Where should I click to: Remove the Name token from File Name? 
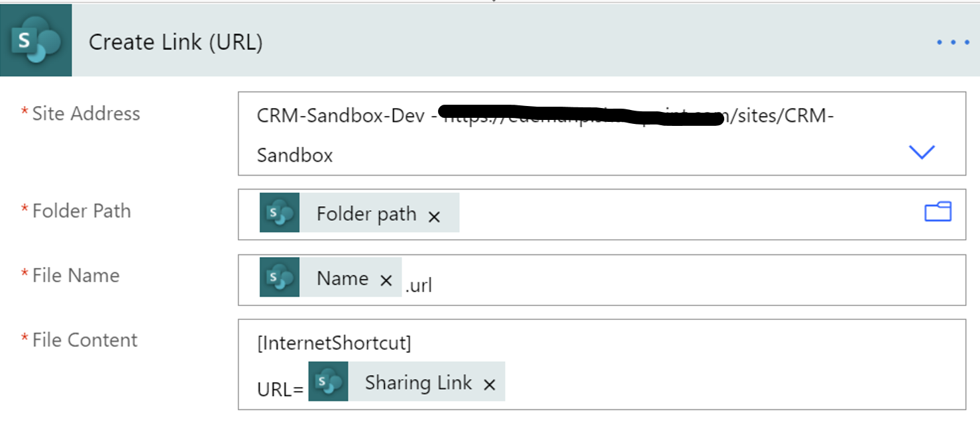tap(386, 280)
